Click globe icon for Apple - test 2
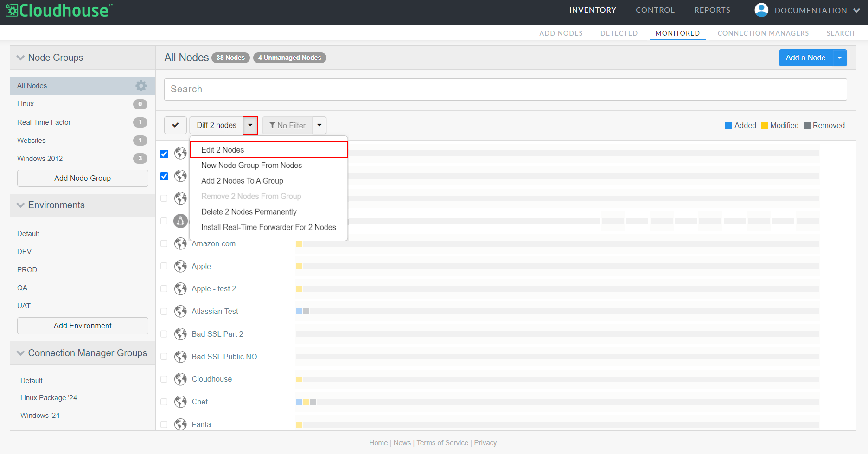868x454 pixels. pyautogui.click(x=180, y=288)
